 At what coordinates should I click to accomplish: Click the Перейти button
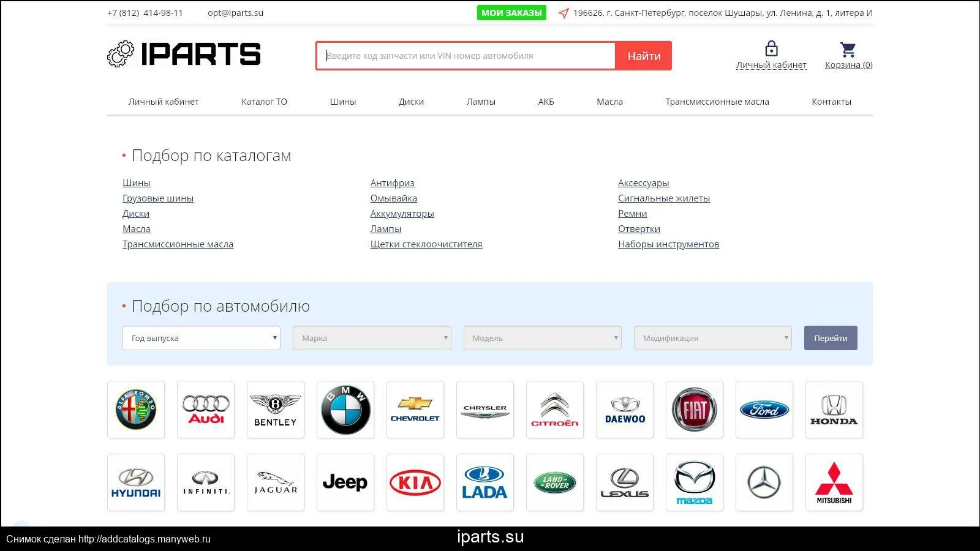click(831, 338)
